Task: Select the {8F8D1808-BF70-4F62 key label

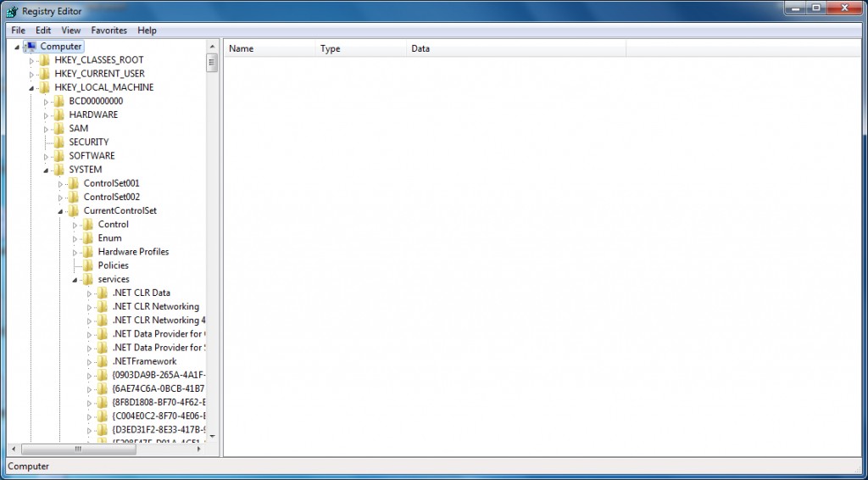Action: tap(159, 403)
